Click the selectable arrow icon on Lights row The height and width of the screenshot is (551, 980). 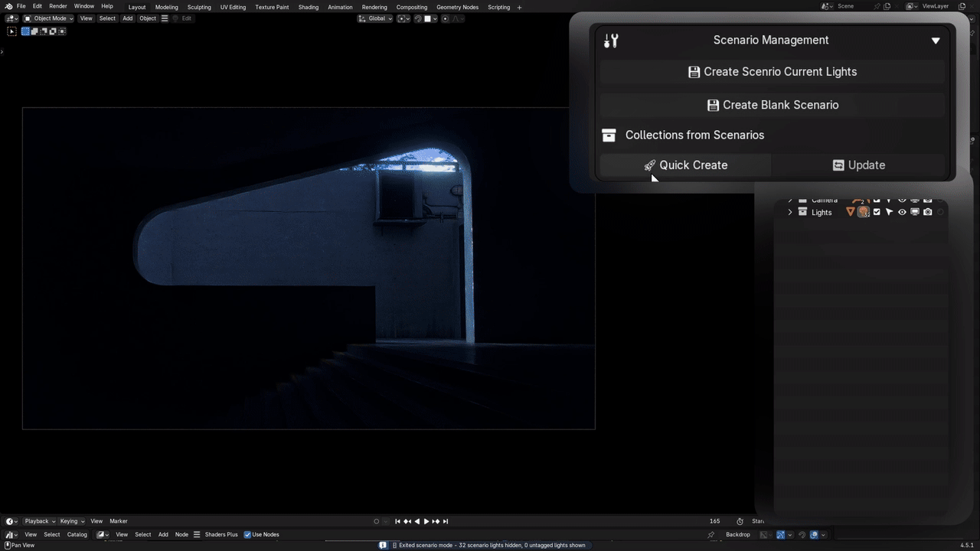tap(889, 212)
